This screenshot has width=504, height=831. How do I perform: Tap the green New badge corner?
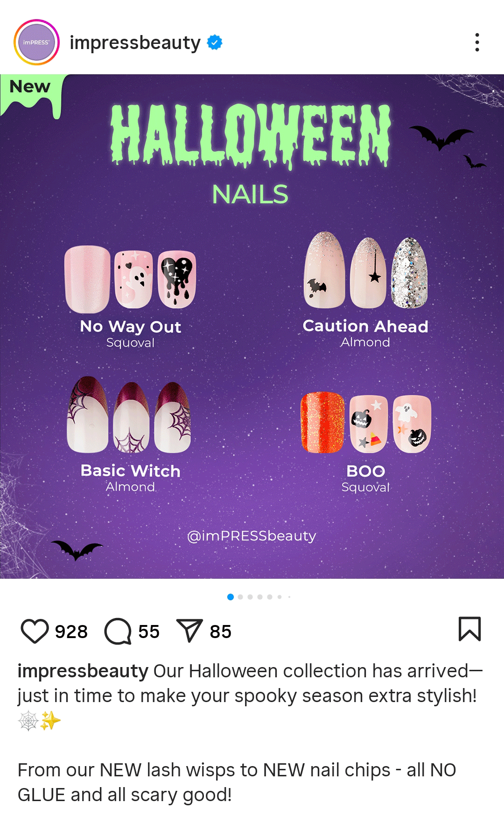(x=31, y=92)
